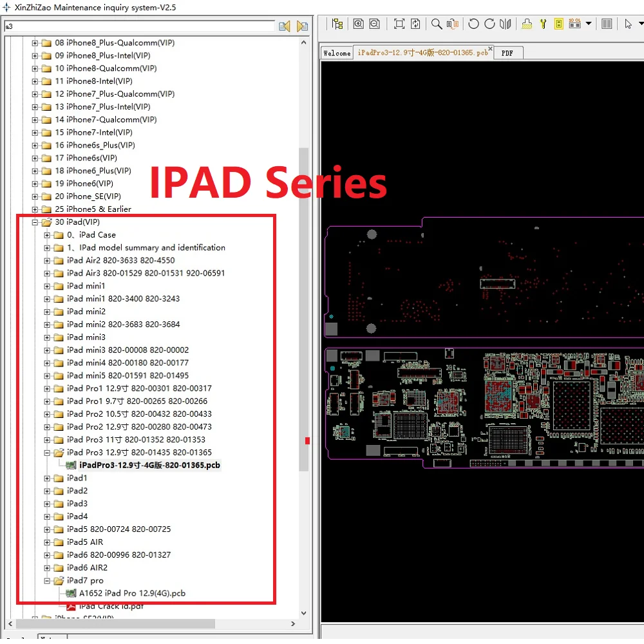This screenshot has height=644, width=644.
Task: Click the yellow highlighted component icon
Action: point(558,24)
